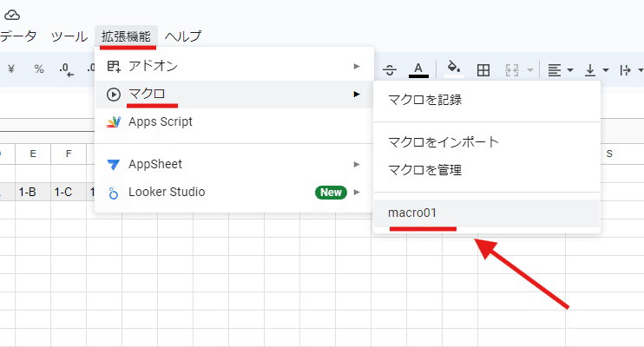Decrease decimal places button
The image size is (644, 347).
(67, 69)
